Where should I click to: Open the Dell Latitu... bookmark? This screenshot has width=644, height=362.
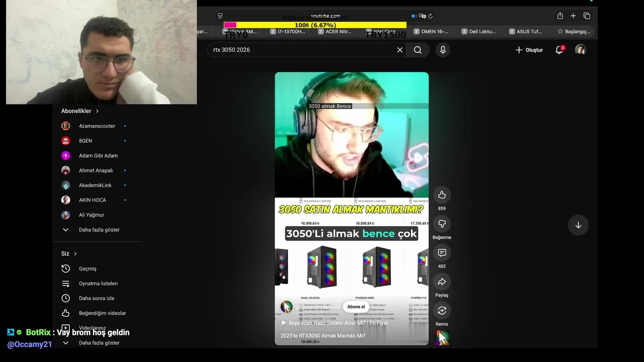click(x=478, y=31)
